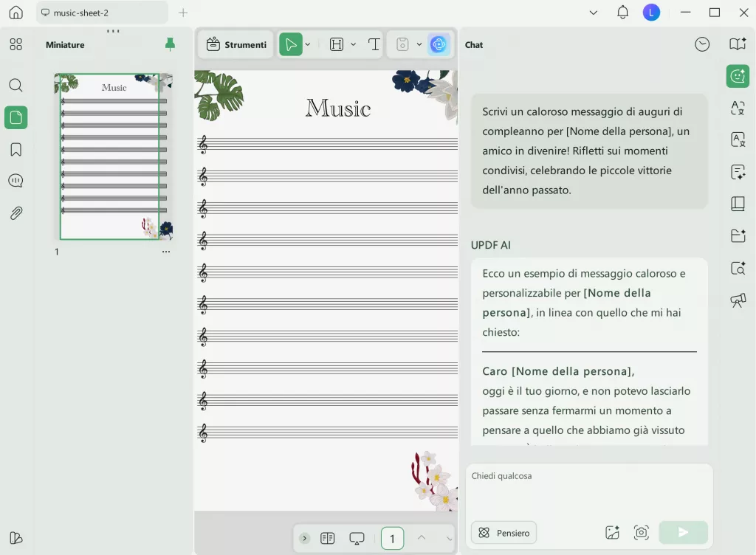The image size is (756, 555).
Task: Open the chat history clock icon
Action: pyautogui.click(x=702, y=44)
